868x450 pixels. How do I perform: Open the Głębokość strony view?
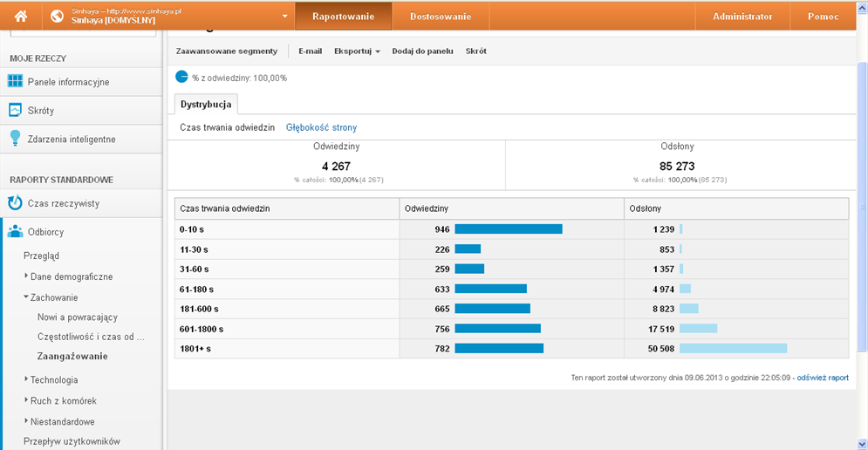[321, 127]
